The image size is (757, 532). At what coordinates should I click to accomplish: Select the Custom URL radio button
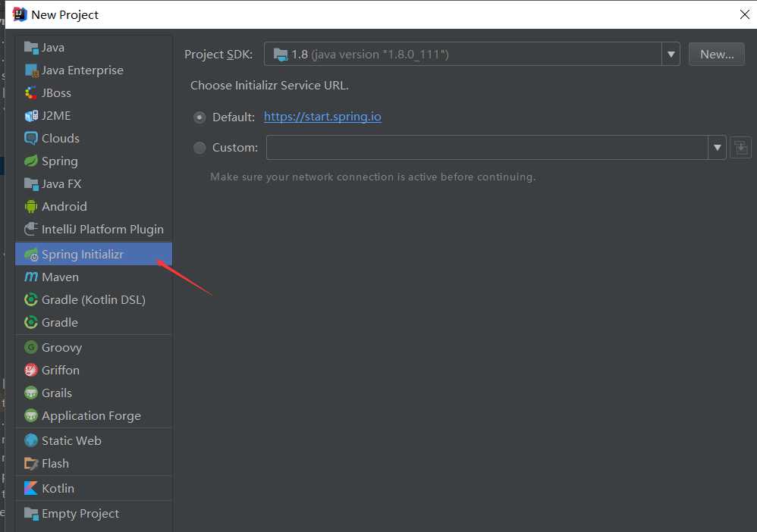tap(199, 148)
